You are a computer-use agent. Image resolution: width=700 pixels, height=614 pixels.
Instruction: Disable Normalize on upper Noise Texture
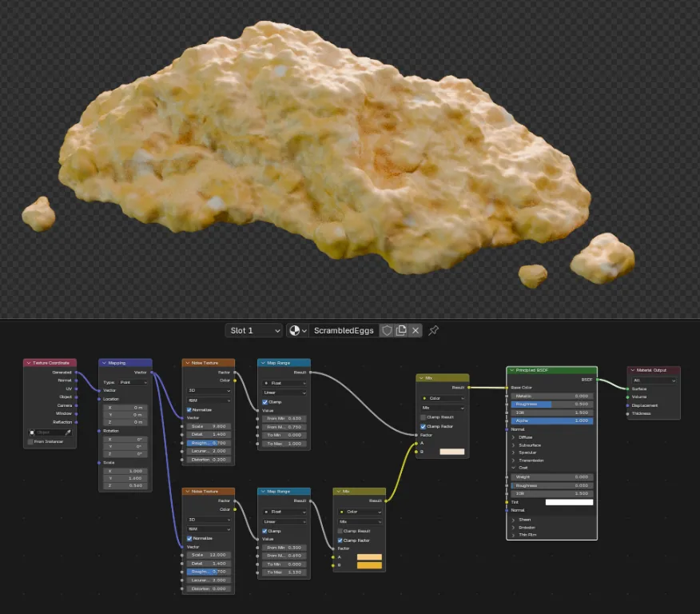pos(189,409)
